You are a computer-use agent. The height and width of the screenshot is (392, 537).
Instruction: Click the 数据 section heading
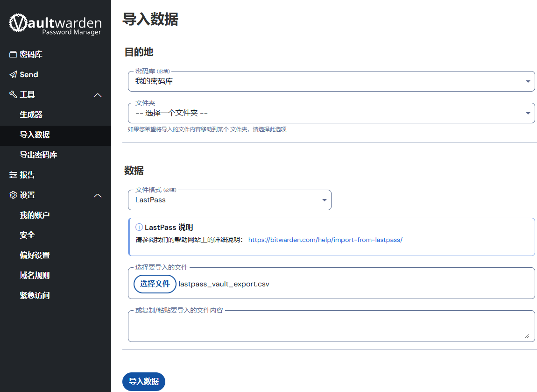134,170
